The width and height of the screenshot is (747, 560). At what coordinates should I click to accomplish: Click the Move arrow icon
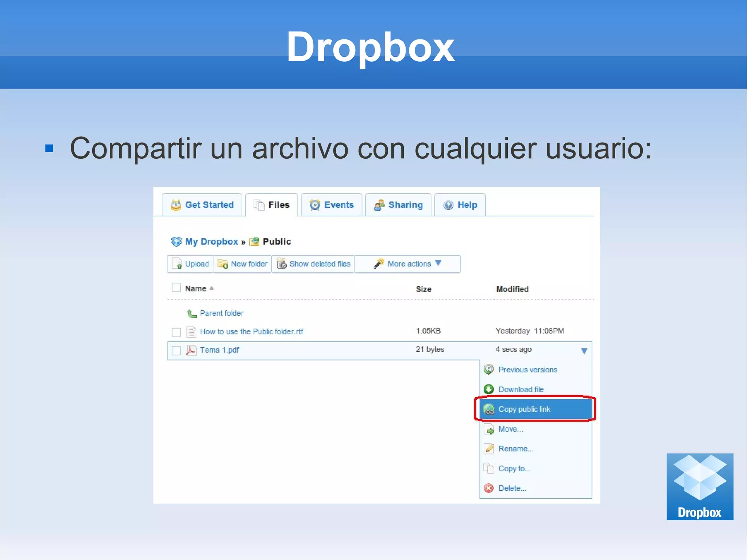[489, 429]
